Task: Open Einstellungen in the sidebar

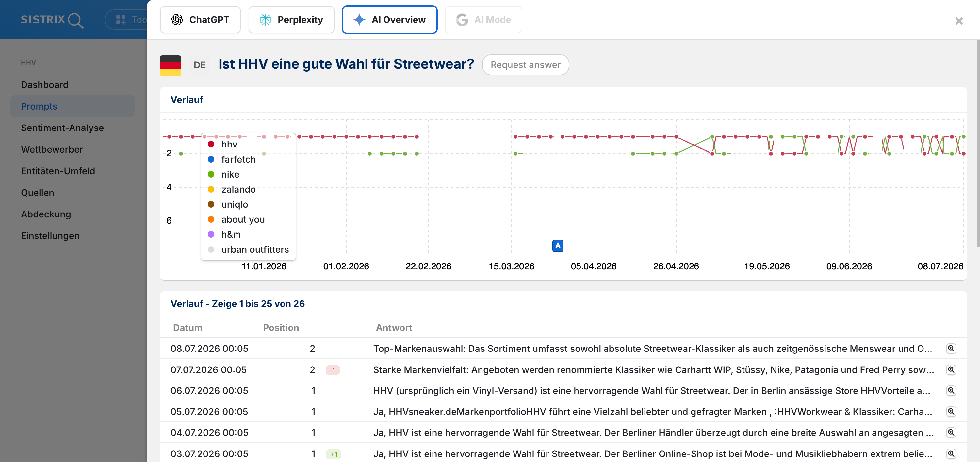Action: (x=50, y=236)
